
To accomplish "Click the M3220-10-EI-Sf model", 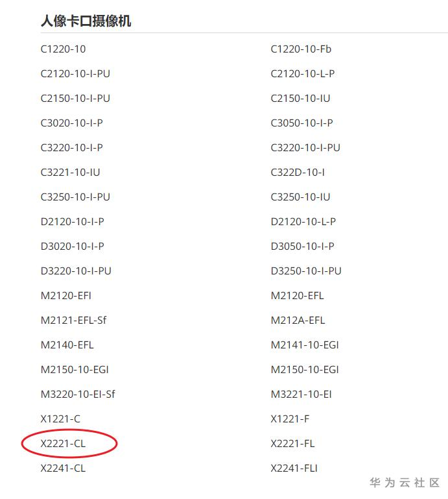I will pos(78,395).
